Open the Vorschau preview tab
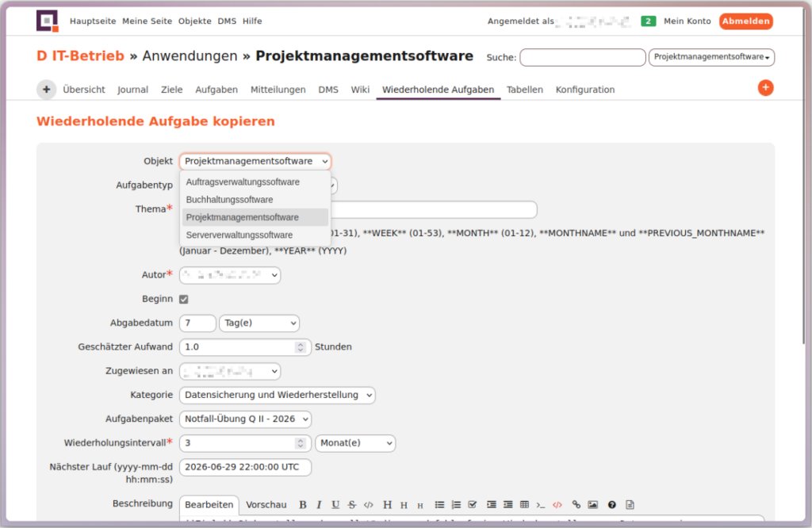The width and height of the screenshot is (812, 528). click(266, 505)
